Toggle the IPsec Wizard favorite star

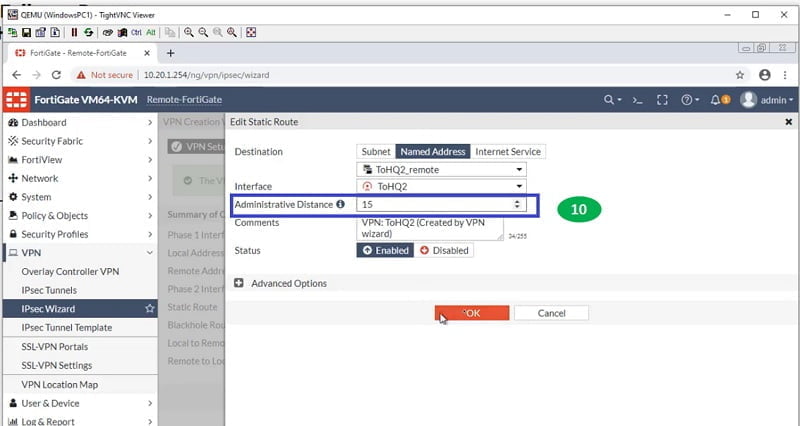click(x=149, y=309)
